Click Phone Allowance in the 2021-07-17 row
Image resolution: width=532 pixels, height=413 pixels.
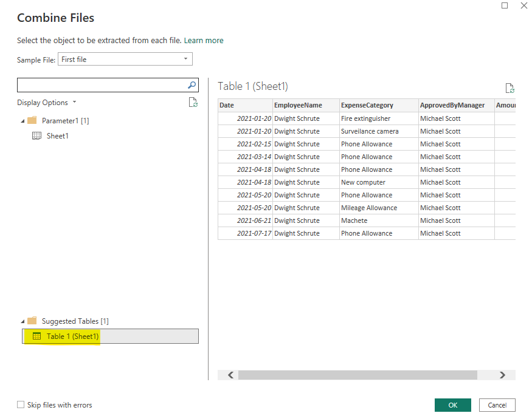[379, 233]
